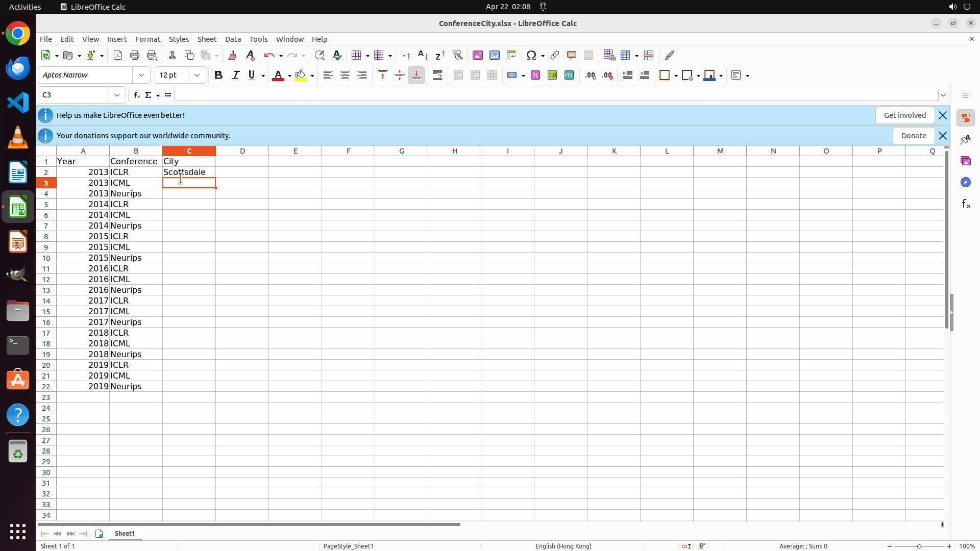Open the Name Box dropdown arrow
Screen dimensions: 980x551
click(x=117, y=95)
